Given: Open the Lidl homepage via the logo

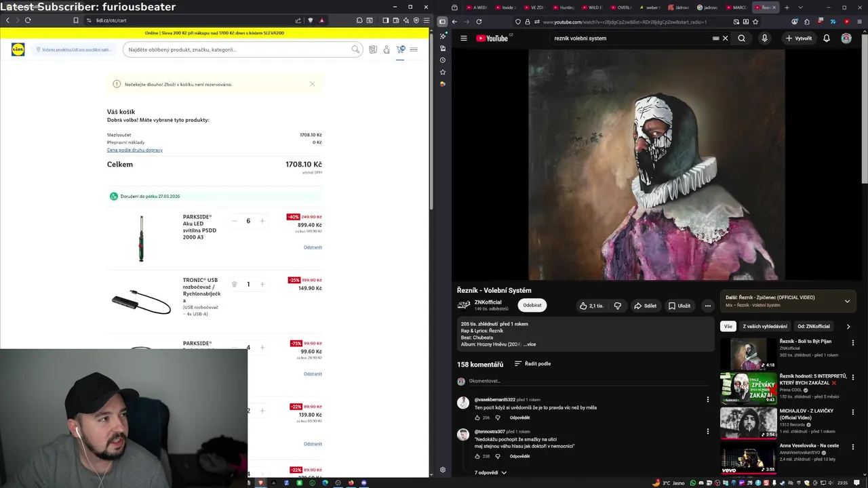Looking at the screenshot, I should [18, 49].
